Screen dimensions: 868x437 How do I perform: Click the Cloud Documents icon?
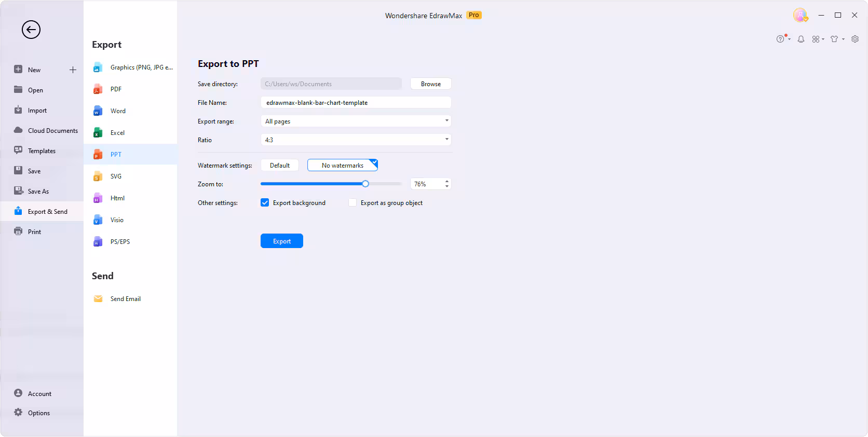(x=18, y=130)
